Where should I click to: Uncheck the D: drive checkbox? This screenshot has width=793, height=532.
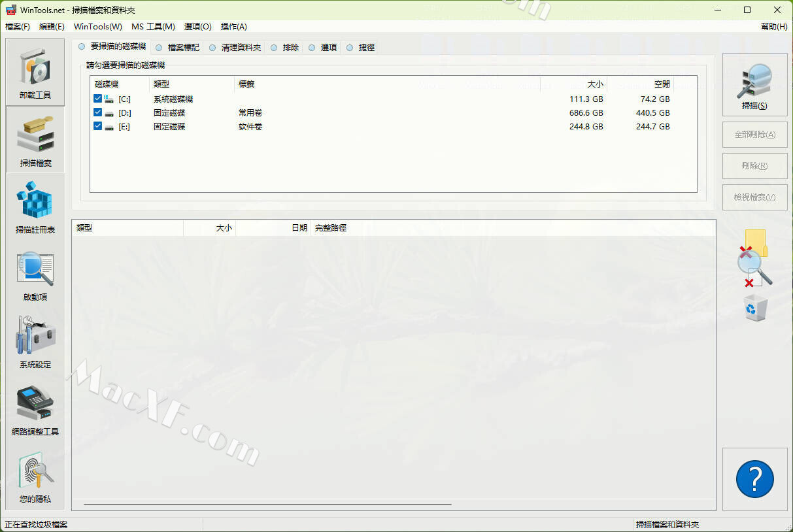pyautogui.click(x=98, y=112)
